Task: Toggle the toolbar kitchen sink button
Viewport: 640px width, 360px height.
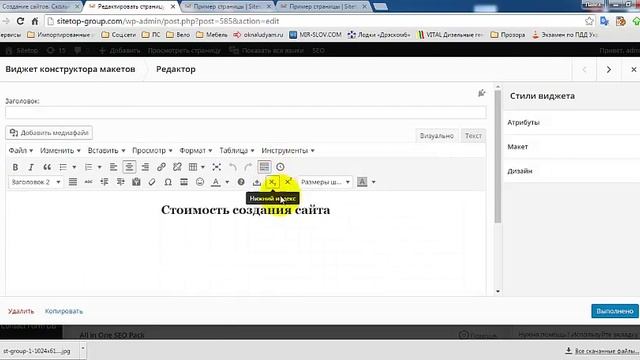Action: point(264,167)
